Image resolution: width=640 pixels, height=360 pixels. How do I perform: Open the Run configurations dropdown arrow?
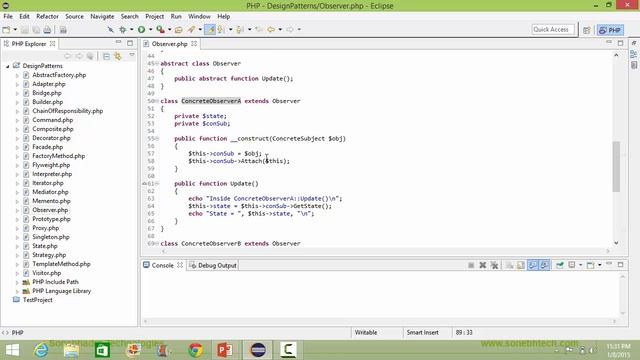151,30
